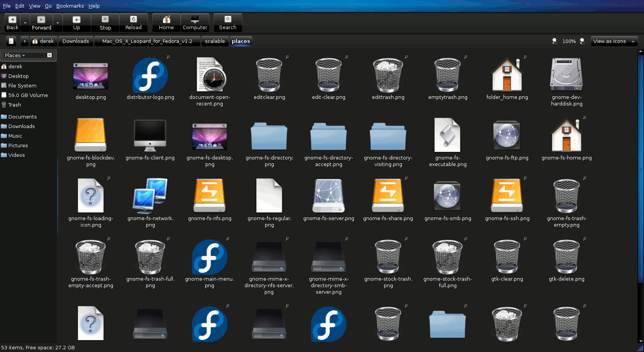
Task: Open the View menu
Action: tap(35, 6)
